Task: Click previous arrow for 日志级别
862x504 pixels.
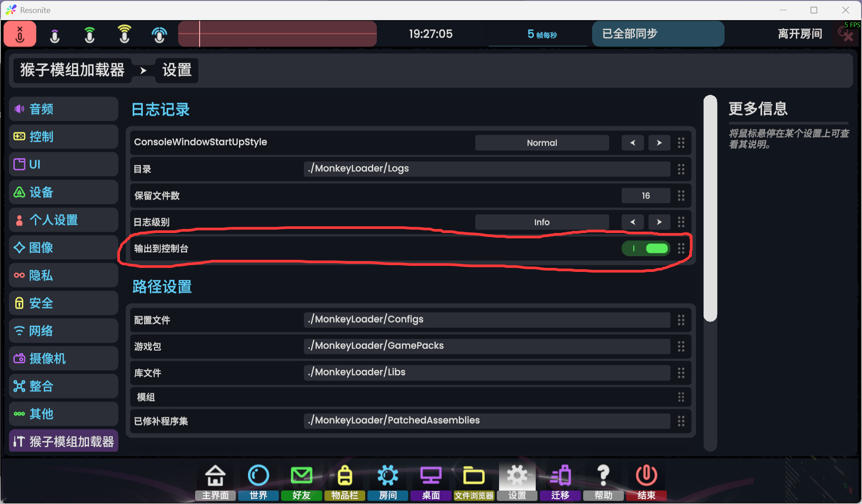Action: (632, 222)
